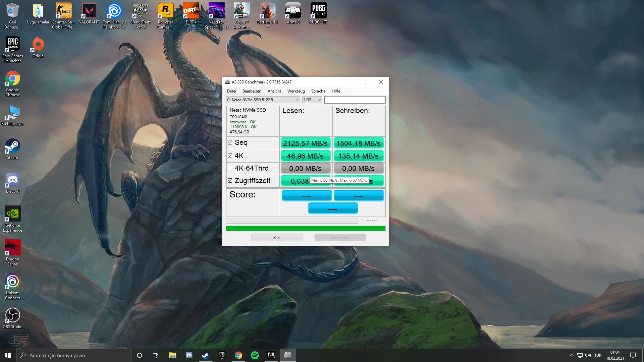Image resolution: width=644 pixels, height=362 pixels.
Task: Open the volume control in tray
Action: click(588, 355)
